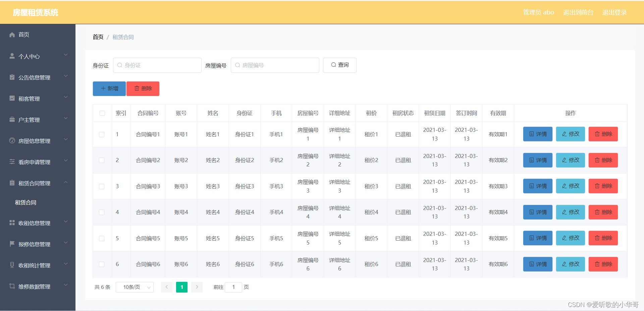Expand 户主管理 chevron
This screenshot has height=311, width=644.
[66, 118]
